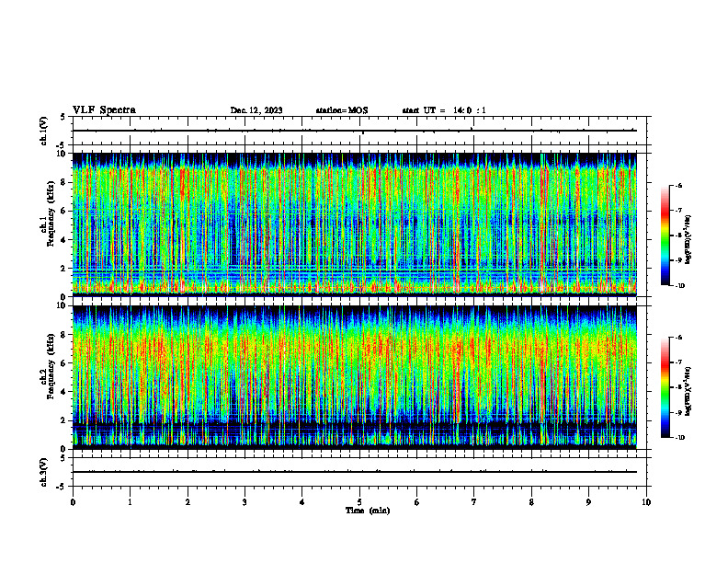Image resolution: width=728 pixels, height=563 pixels.
Task: Click inside the ch.1 spectrogram panel
Action: coord(355,224)
